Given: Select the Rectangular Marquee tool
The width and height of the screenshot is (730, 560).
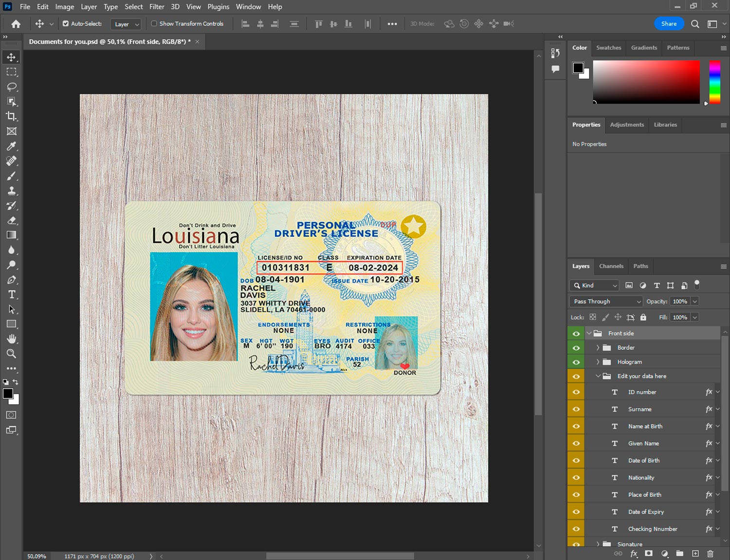Looking at the screenshot, I should tap(12, 72).
